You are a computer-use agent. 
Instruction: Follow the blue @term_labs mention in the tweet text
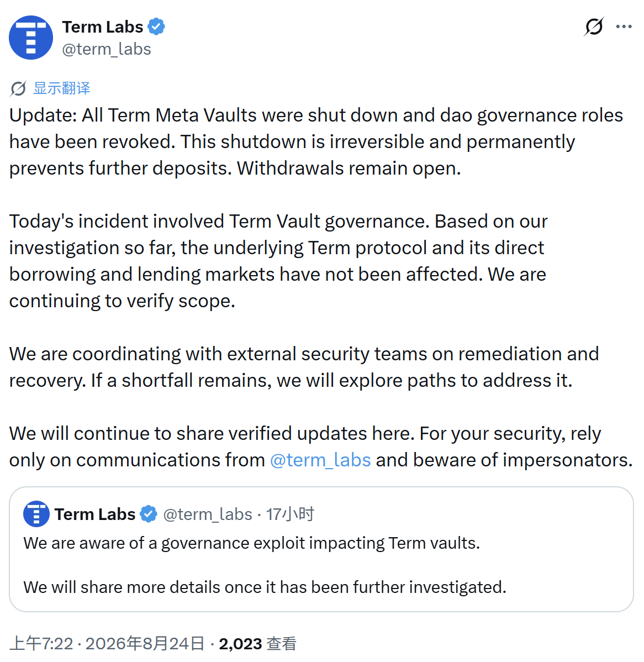point(320,460)
